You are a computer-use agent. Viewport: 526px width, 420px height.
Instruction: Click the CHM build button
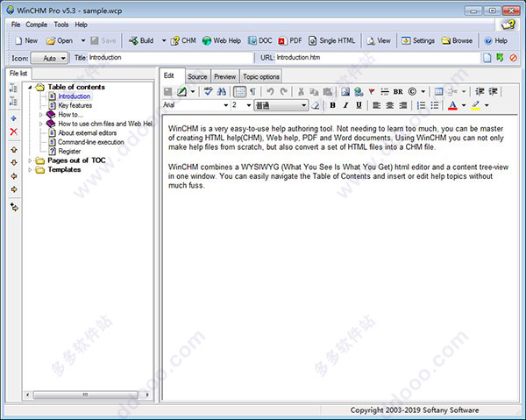pyautogui.click(x=183, y=40)
